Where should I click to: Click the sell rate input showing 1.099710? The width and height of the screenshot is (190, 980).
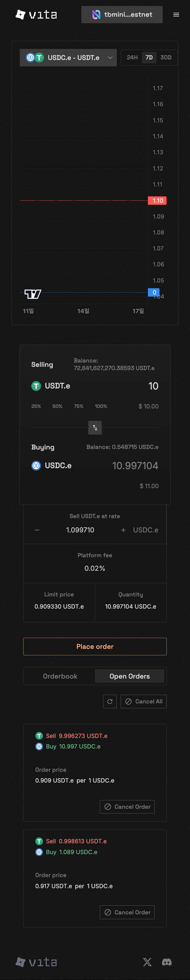coord(80,529)
